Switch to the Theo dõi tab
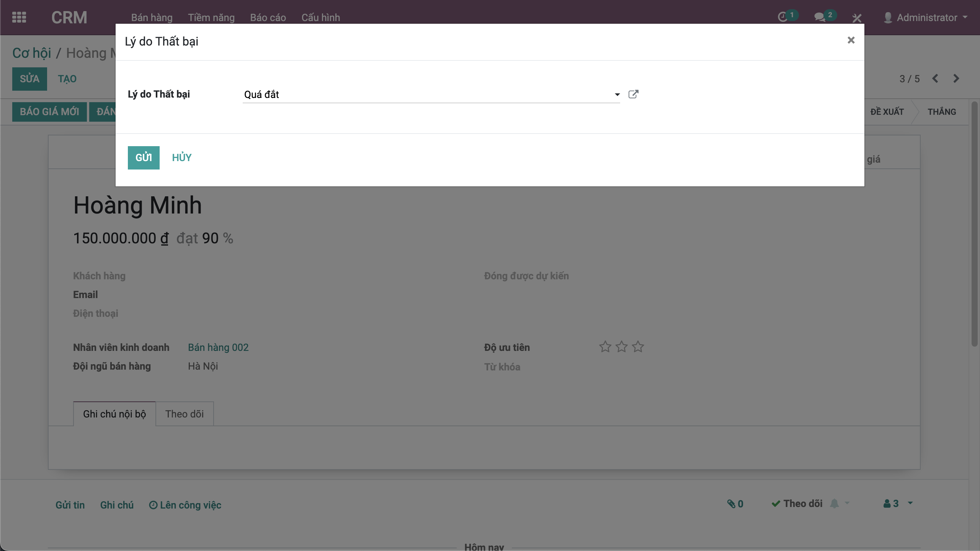Image resolution: width=980 pixels, height=551 pixels. click(x=184, y=414)
